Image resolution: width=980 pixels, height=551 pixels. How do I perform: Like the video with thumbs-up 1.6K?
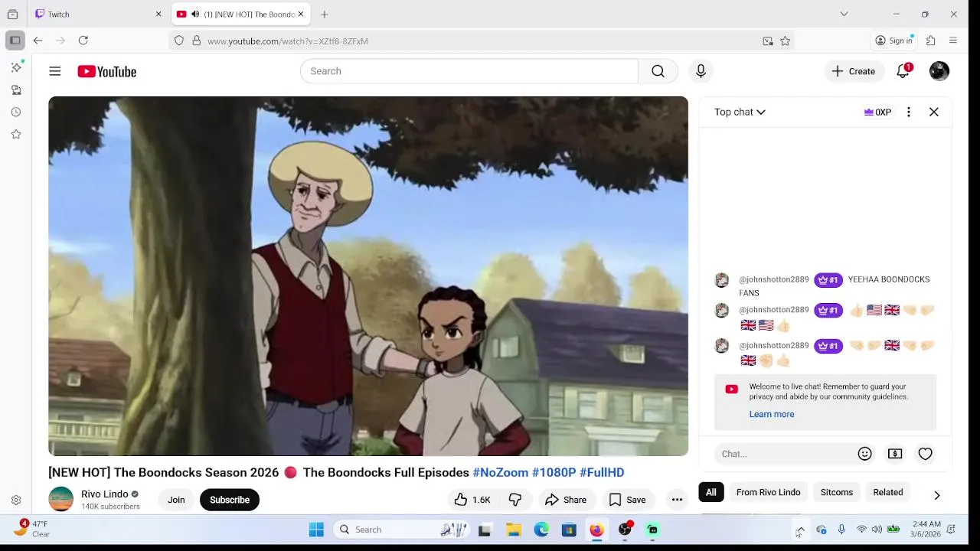click(472, 500)
